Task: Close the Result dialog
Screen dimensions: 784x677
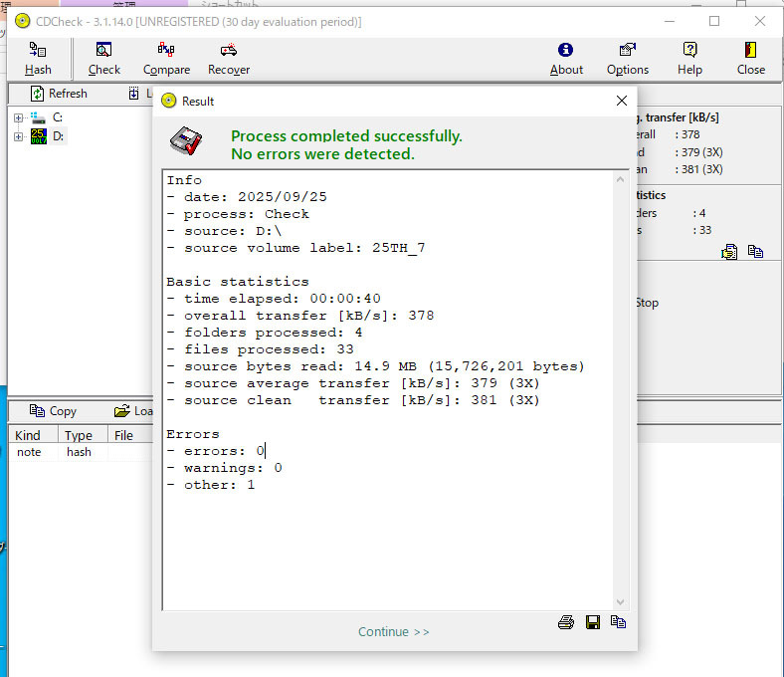Action: (622, 101)
